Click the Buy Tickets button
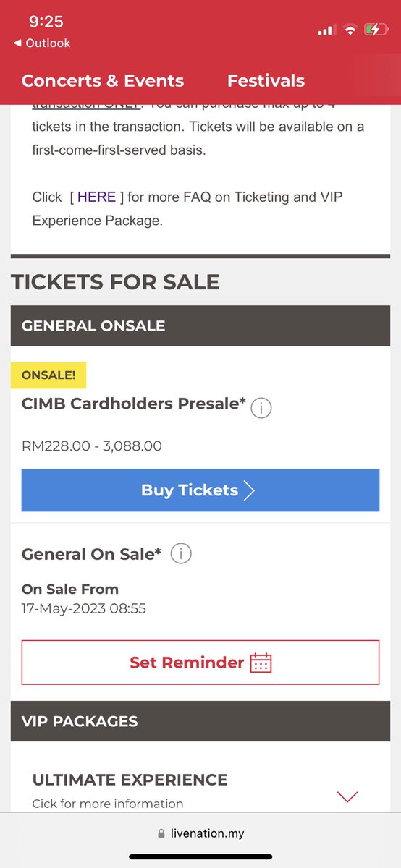Screen dimensions: 401x868 coord(200,490)
